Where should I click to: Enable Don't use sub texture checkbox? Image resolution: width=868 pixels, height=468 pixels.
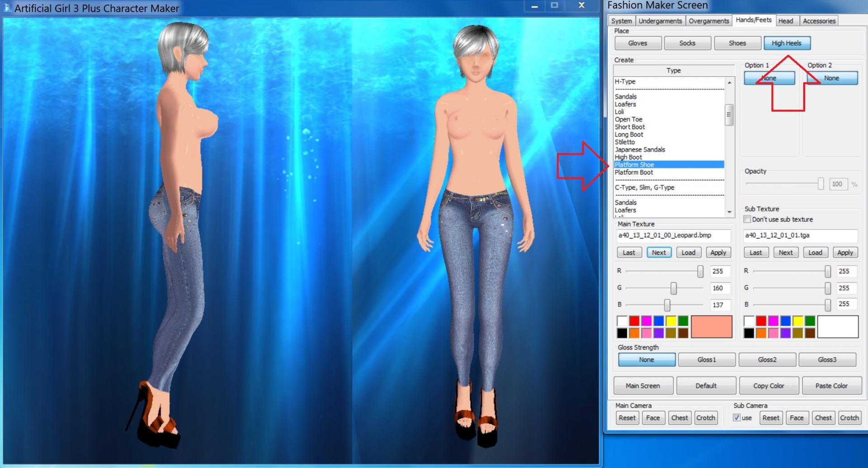[747, 219]
